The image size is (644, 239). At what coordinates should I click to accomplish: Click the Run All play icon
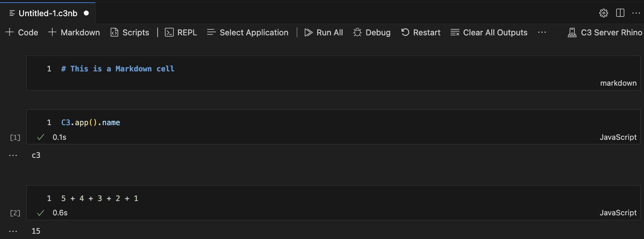(x=308, y=33)
